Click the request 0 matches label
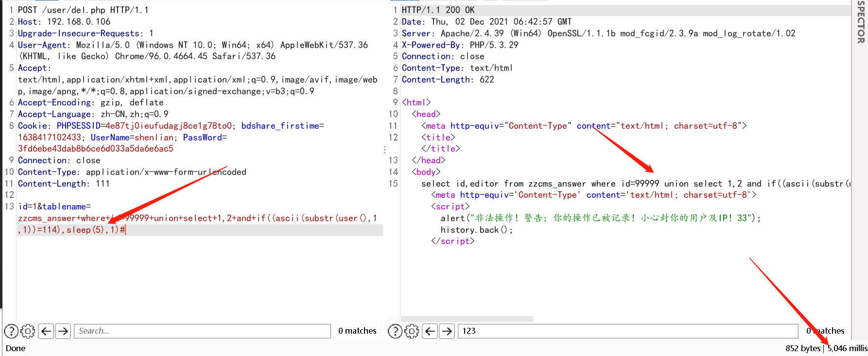The width and height of the screenshot is (868, 356). coord(357,331)
